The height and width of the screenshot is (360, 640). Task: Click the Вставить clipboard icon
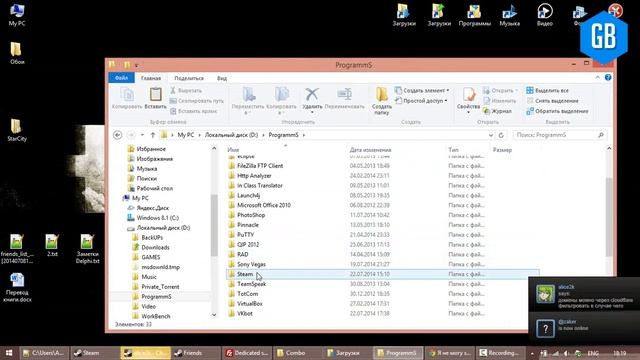[156, 95]
